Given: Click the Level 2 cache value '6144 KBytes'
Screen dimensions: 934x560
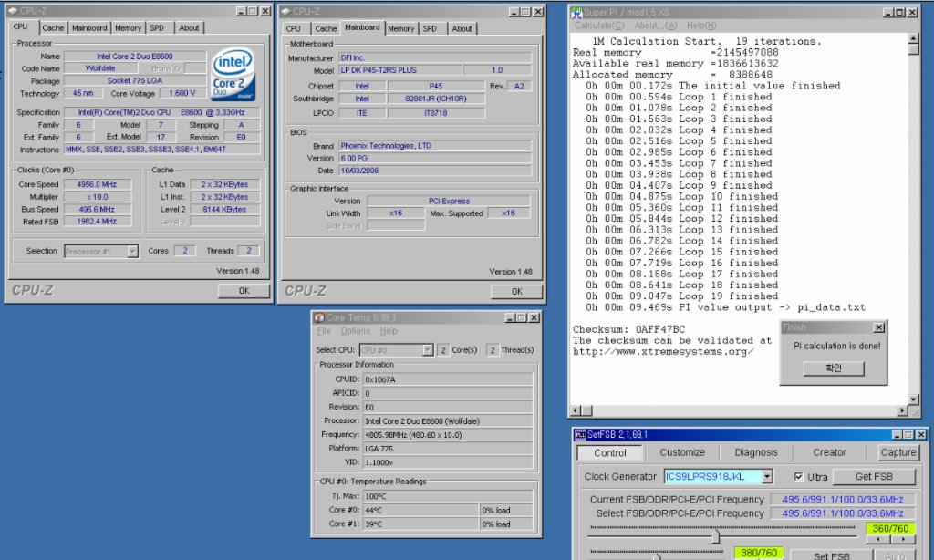Looking at the screenshot, I should pyautogui.click(x=224, y=209).
